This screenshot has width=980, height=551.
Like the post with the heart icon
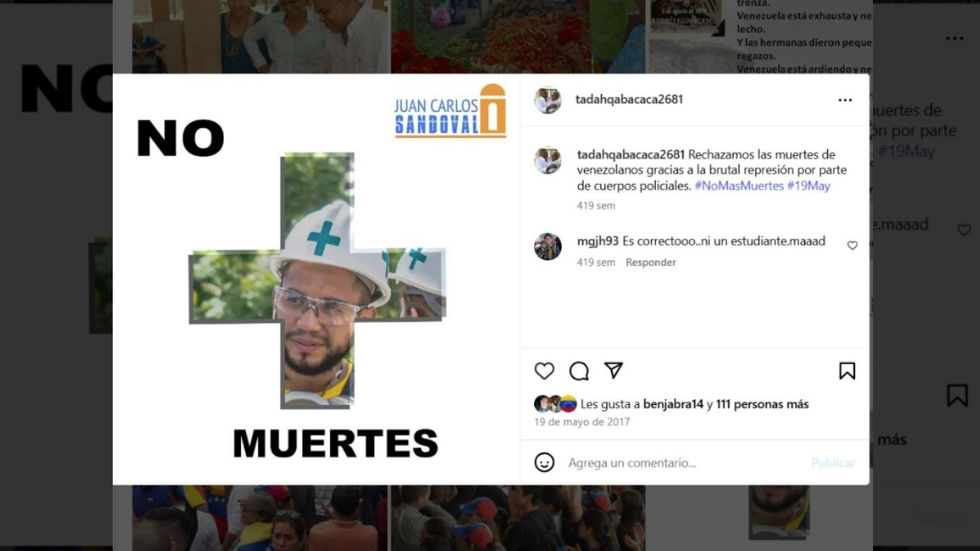click(x=545, y=371)
